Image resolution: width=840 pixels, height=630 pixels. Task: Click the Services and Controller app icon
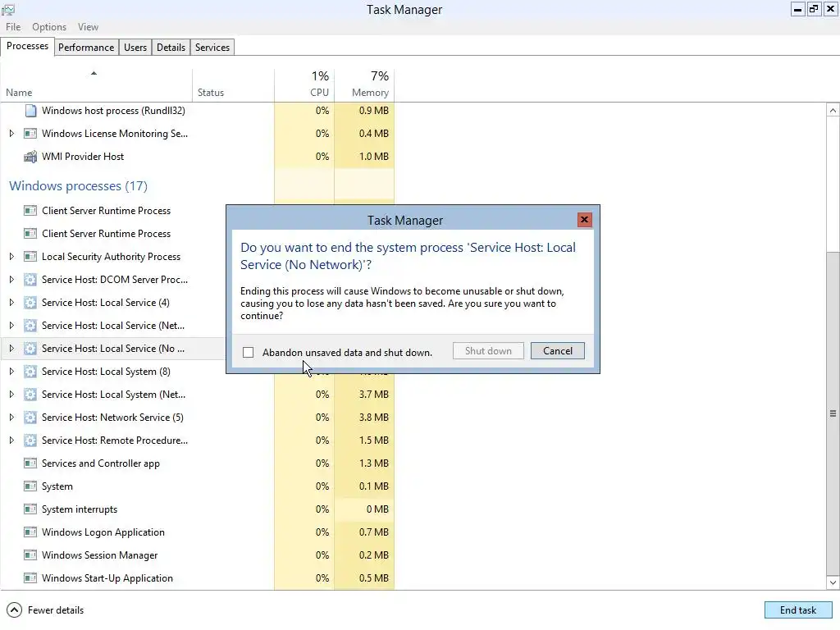tap(30, 463)
